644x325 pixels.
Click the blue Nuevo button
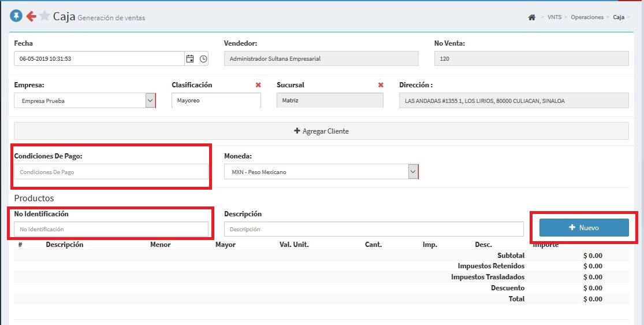click(583, 228)
